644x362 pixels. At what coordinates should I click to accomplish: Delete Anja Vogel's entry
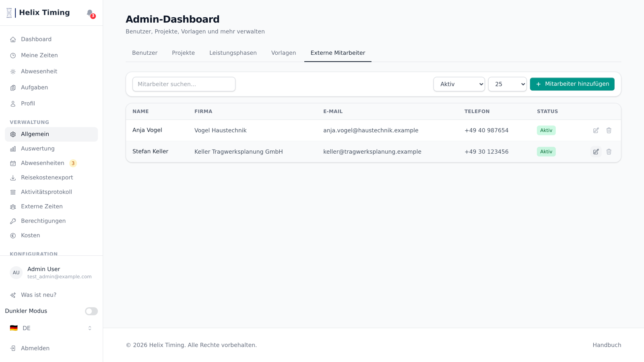(x=609, y=130)
